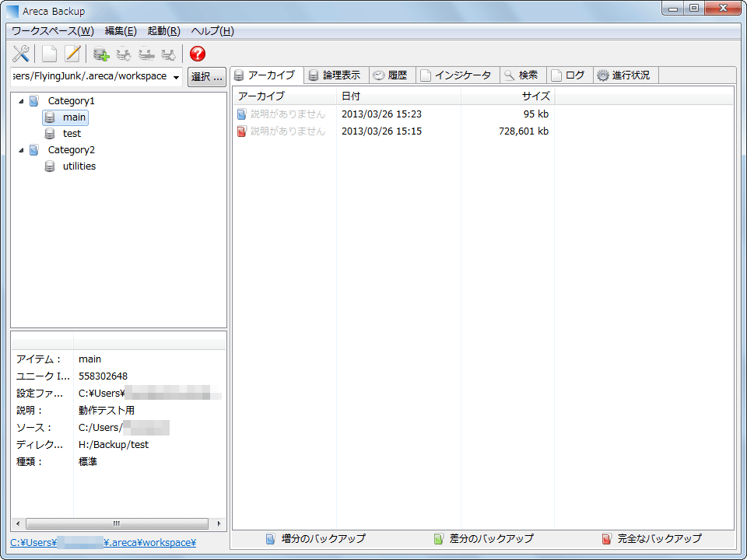
Task: Click the Category1 blue book icon
Action: (x=33, y=101)
